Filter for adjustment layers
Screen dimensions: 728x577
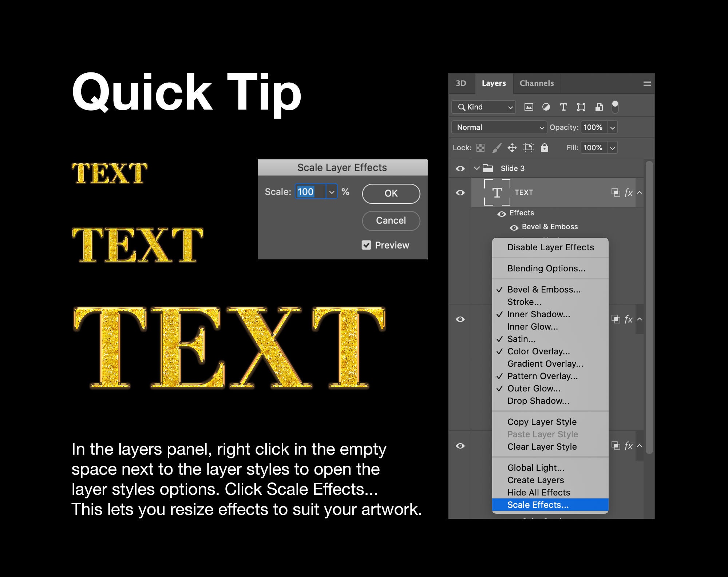[546, 107]
